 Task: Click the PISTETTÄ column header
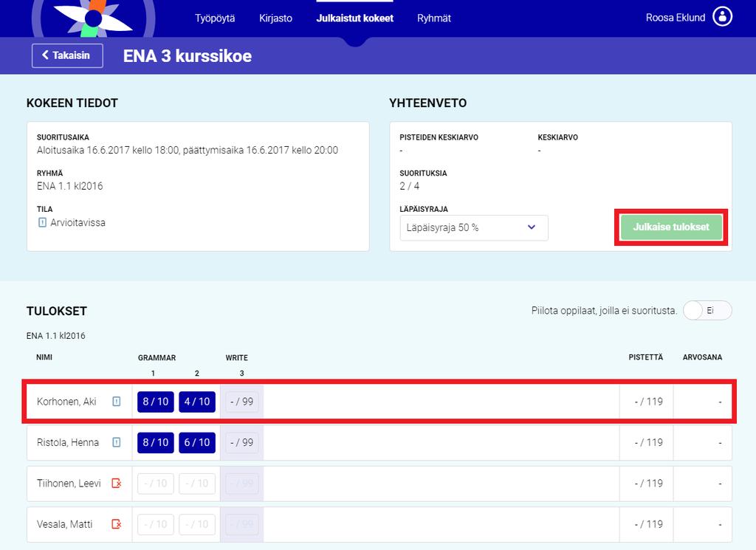click(x=645, y=357)
